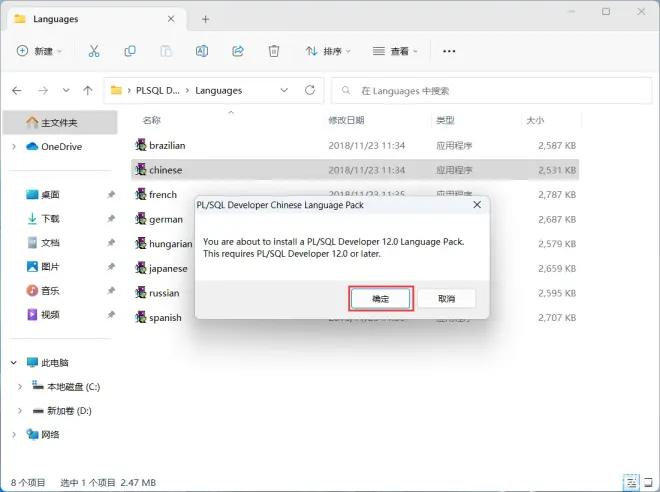Screen dimensions: 660x492
Task: Select the german file
Action: tap(159, 219)
